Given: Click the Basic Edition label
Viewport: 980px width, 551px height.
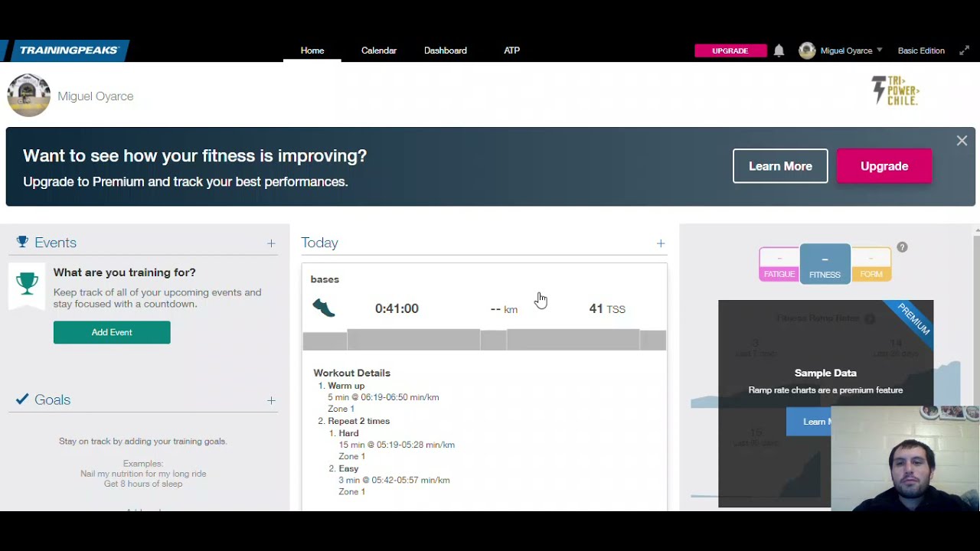Looking at the screenshot, I should (x=921, y=51).
